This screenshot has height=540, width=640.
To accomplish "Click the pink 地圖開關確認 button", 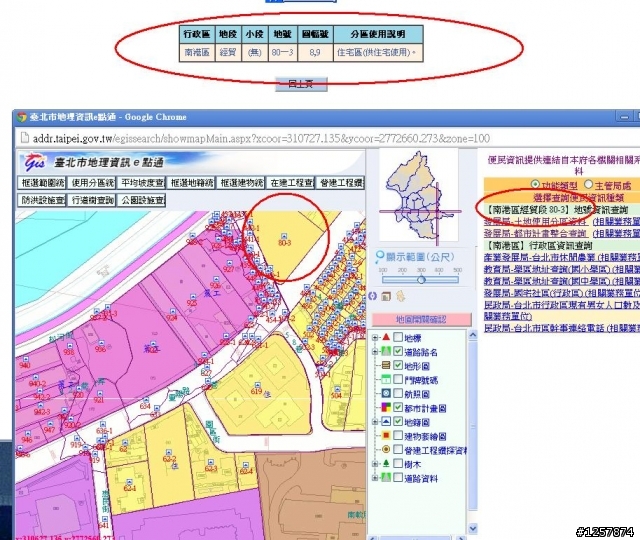I will click(422, 319).
